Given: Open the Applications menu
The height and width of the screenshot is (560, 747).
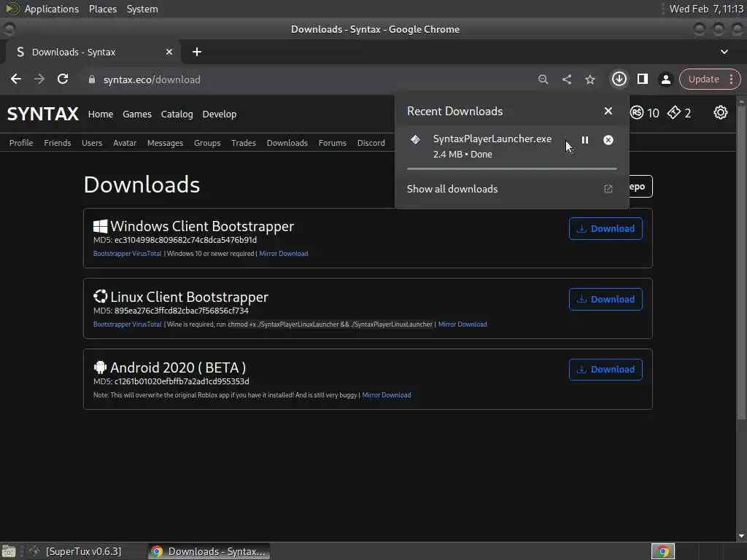Looking at the screenshot, I should tap(52, 9).
